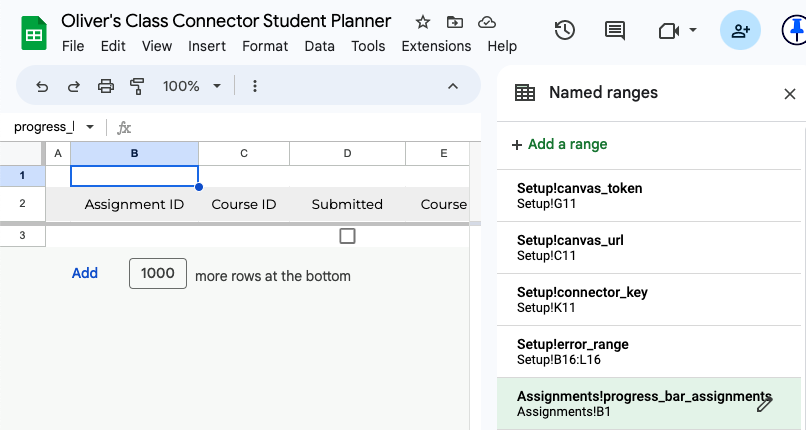Viewport: 806px width, 430px height.
Task: Click Add a range
Action: pos(559,144)
